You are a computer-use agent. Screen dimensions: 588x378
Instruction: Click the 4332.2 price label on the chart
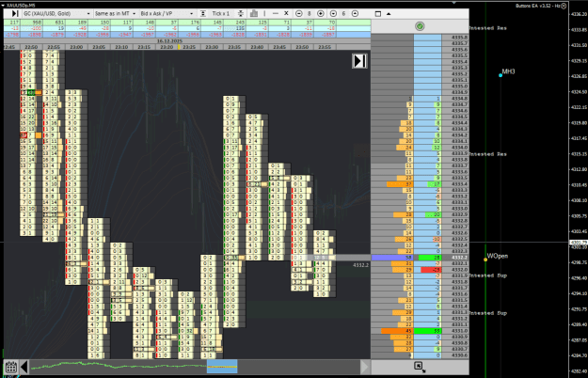coord(360,265)
